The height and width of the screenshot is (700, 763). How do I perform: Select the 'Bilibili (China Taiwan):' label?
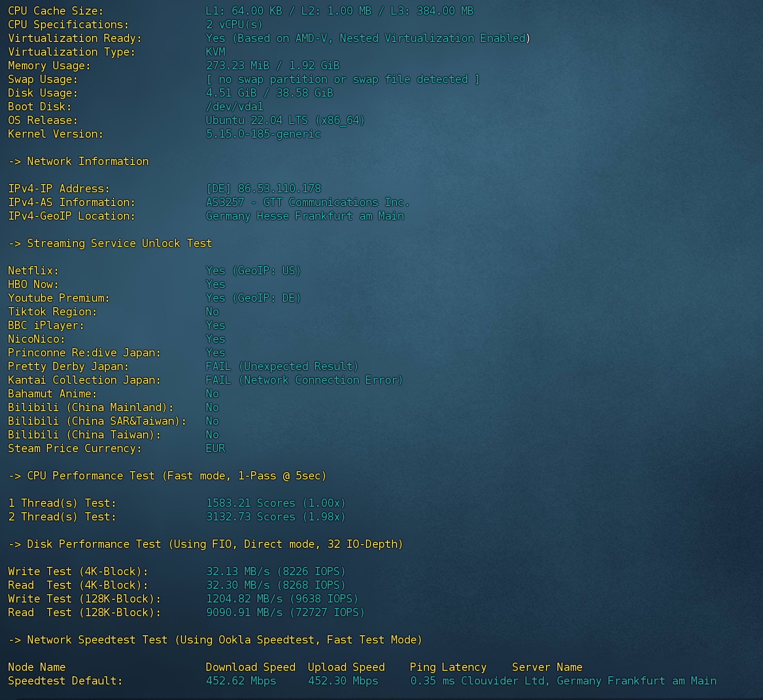pos(84,434)
